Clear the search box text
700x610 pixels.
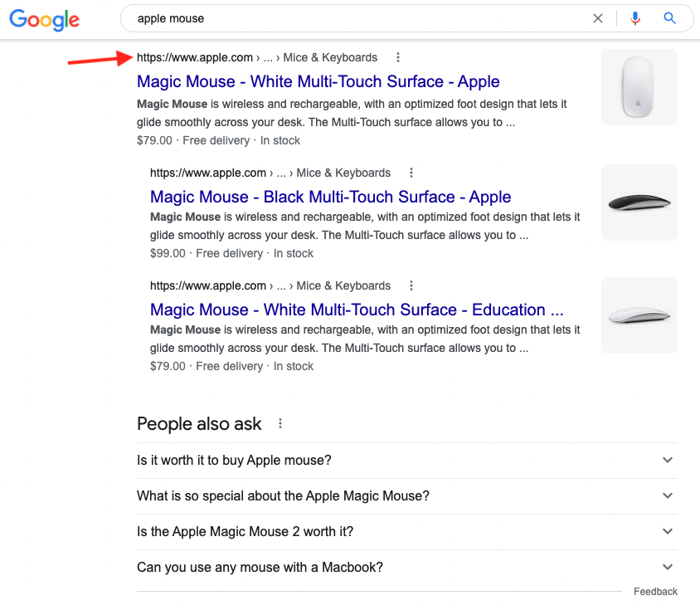(x=598, y=18)
